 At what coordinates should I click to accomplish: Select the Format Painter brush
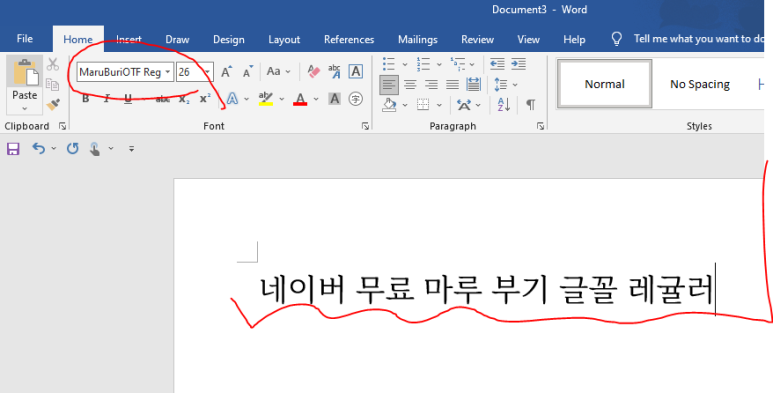pos(53,105)
